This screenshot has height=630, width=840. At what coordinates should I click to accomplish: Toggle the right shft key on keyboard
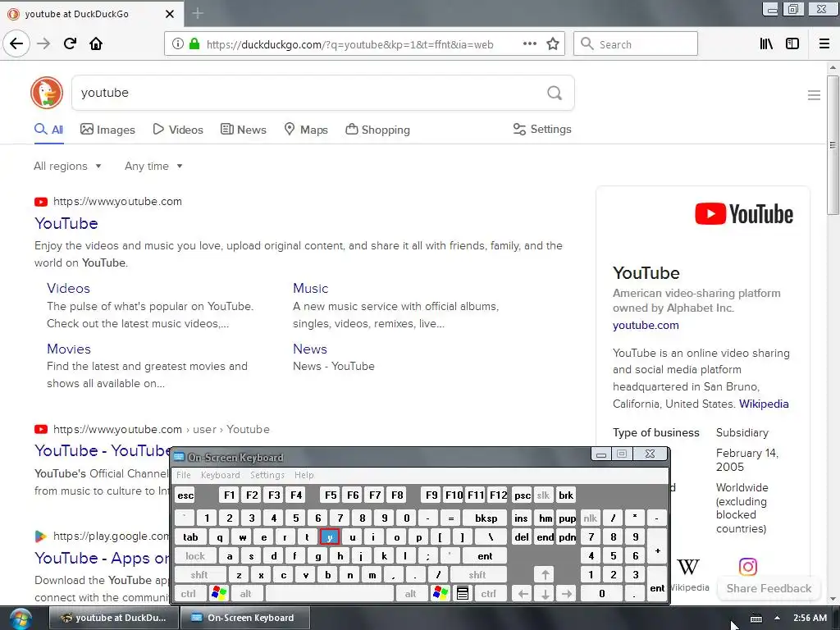[x=477, y=575]
